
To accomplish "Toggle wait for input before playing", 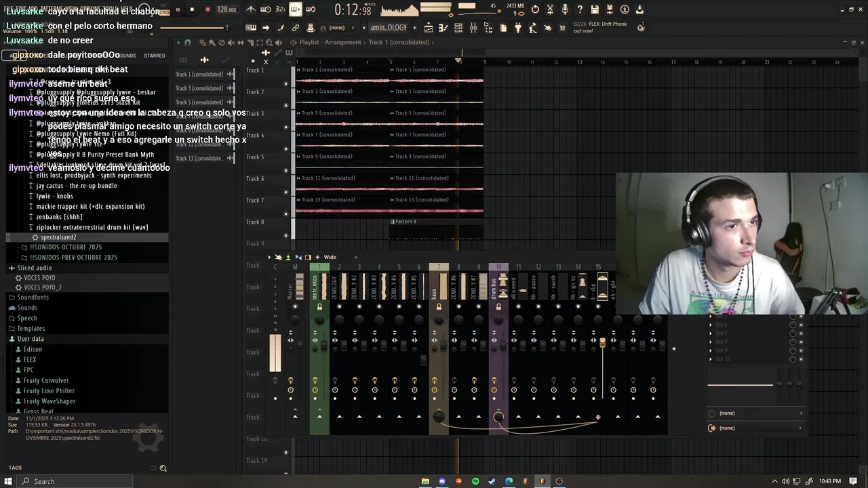I will [265, 9].
